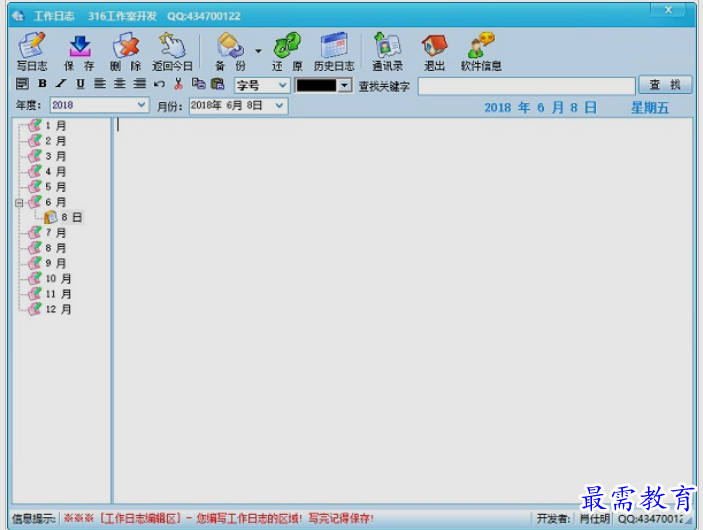Show 软件信息 software info icon
The image size is (703, 530).
coord(481,52)
